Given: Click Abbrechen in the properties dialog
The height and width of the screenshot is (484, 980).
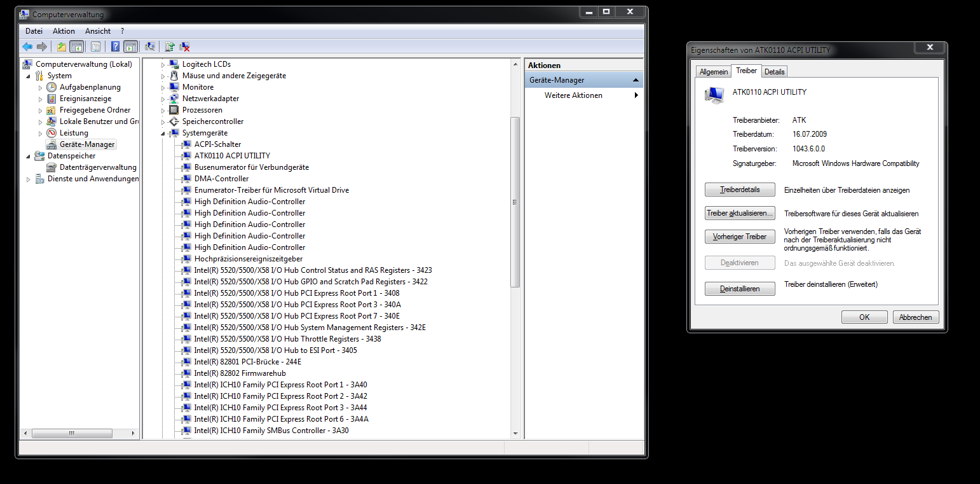Looking at the screenshot, I should pos(916,317).
